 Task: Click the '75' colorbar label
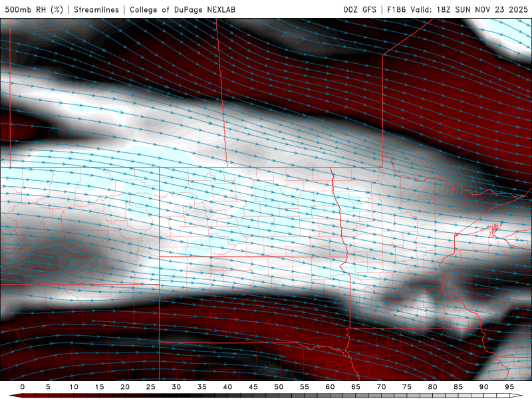[x=407, y=387]
